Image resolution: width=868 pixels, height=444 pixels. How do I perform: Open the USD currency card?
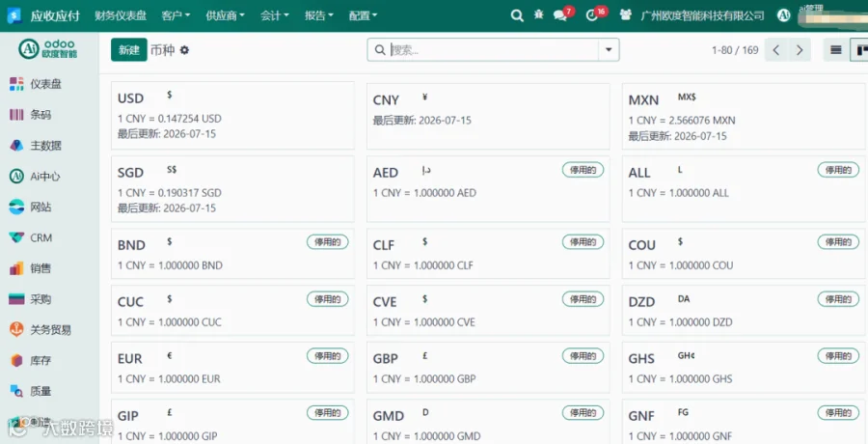click(232, 115)
